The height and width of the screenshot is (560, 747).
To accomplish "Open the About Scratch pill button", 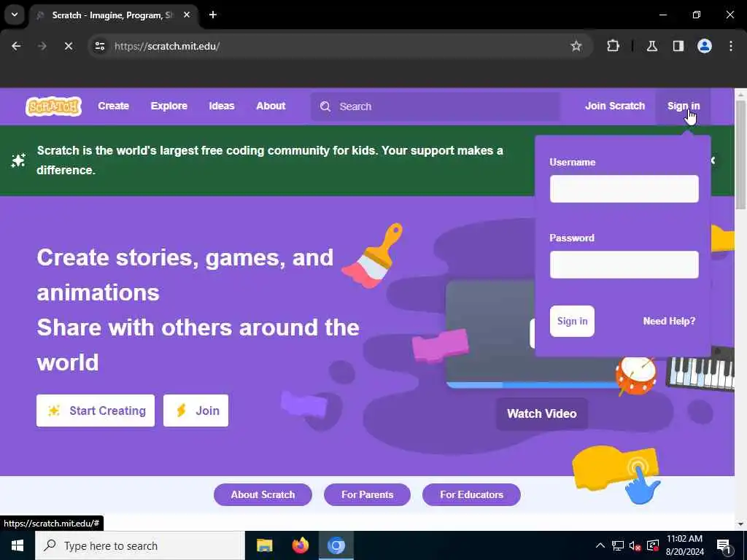I will pos(263,495).
